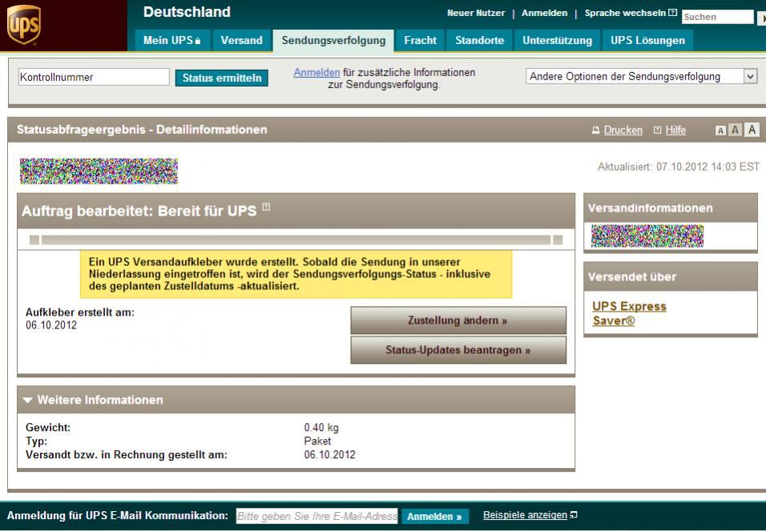Switch to Sendungsverfolgung tab
The height and width of the screenshot is (532, 766).
click(x=333, y=41)
